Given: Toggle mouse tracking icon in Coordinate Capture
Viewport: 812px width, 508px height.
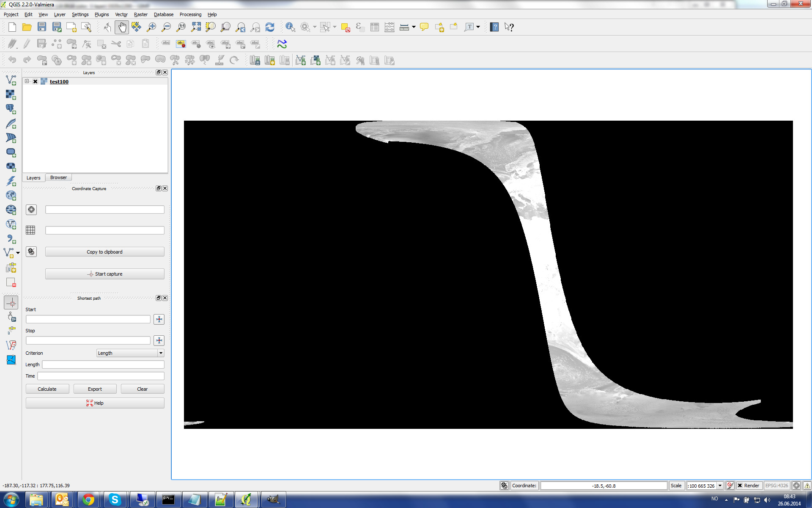Looking at the screenshot, I should click(x=31, y=251).
